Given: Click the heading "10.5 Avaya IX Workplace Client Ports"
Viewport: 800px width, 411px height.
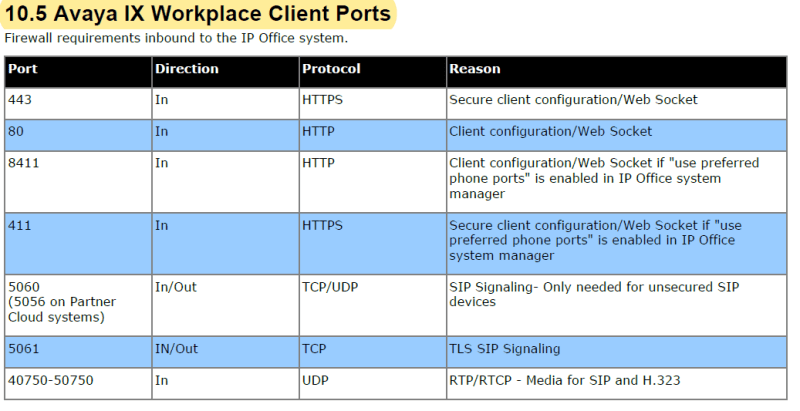Looking at the screenshot, I should (197, 14).
